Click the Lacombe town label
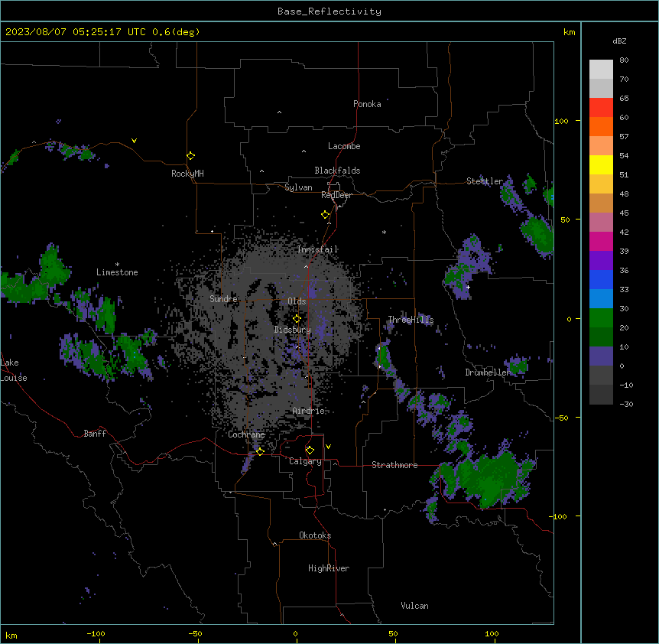The image size is (659, 644). click(x=344, y=146)
